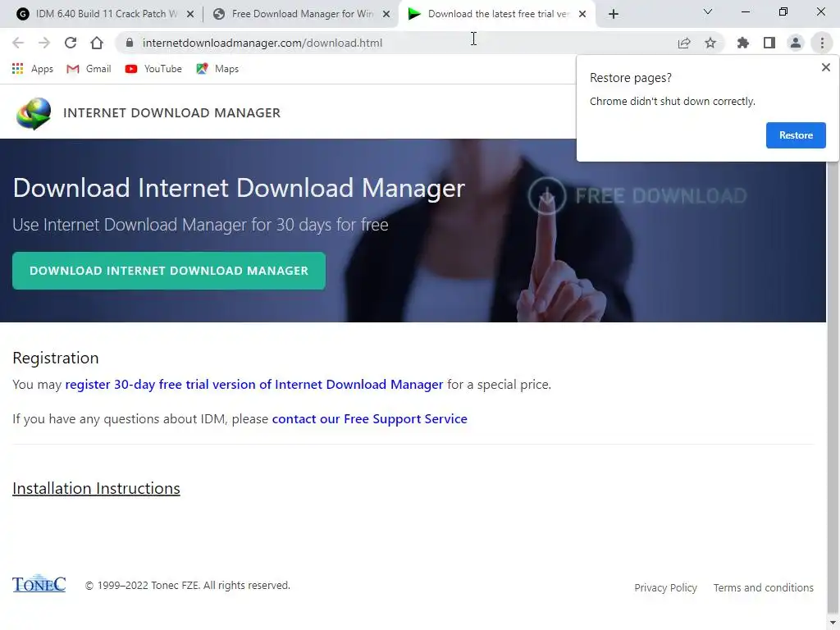Share this page using the share icon
The image size is (840, 630).
tap(684, 43)
